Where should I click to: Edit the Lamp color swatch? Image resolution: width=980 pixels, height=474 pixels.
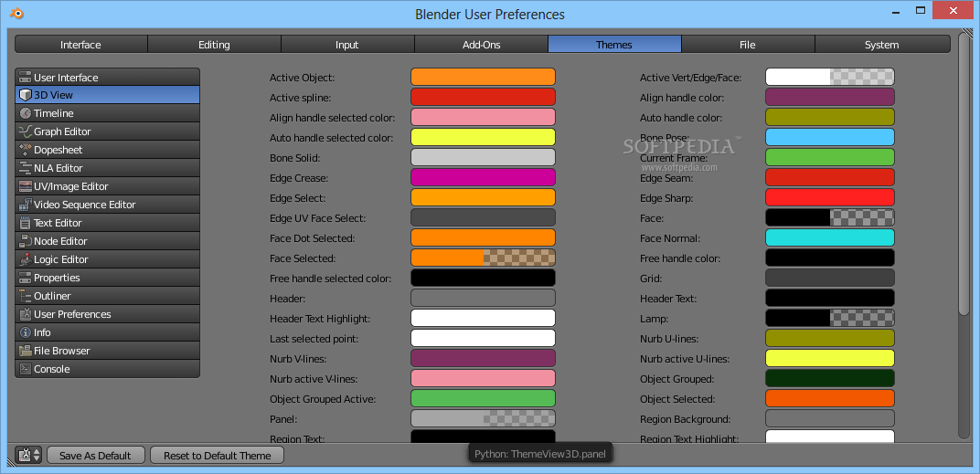pos(830,318)
